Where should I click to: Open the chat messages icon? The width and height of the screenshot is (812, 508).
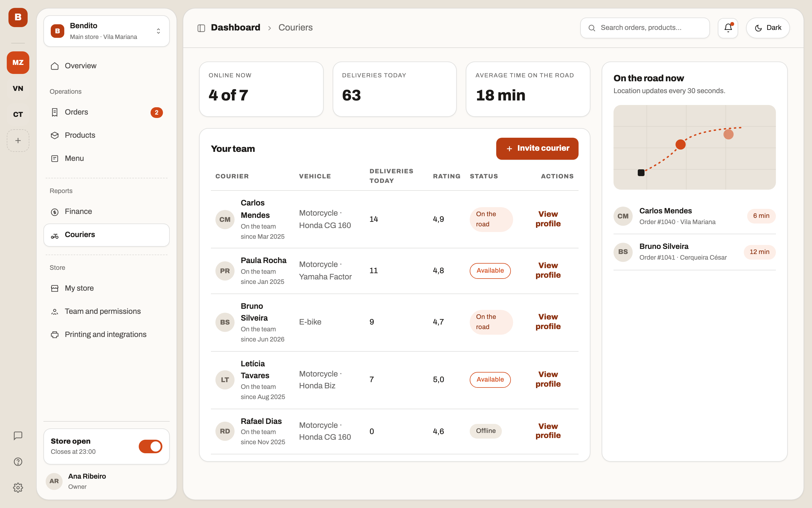pyautogui.click(x=18, y=436)
